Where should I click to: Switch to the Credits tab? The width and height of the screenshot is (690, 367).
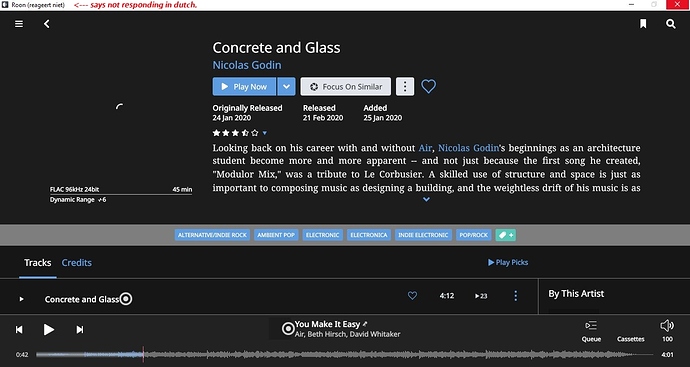pos(77,263)
